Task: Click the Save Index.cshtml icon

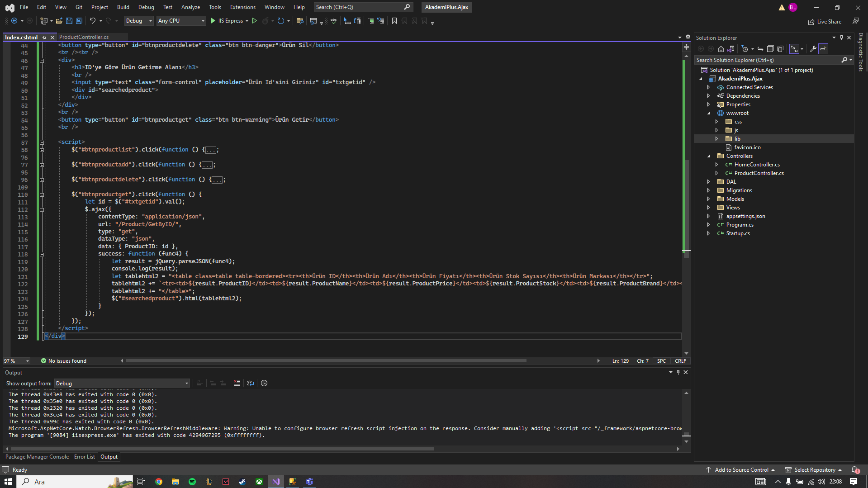Action: coord(69,21)
